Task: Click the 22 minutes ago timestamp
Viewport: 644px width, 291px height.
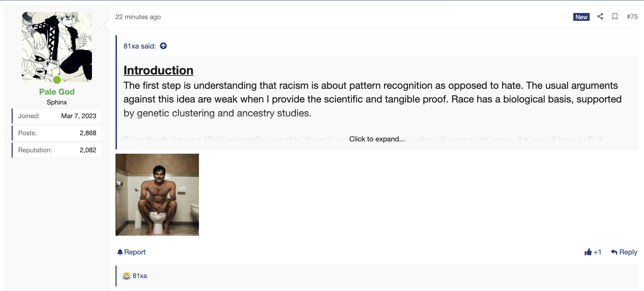Action: (138, 17)
